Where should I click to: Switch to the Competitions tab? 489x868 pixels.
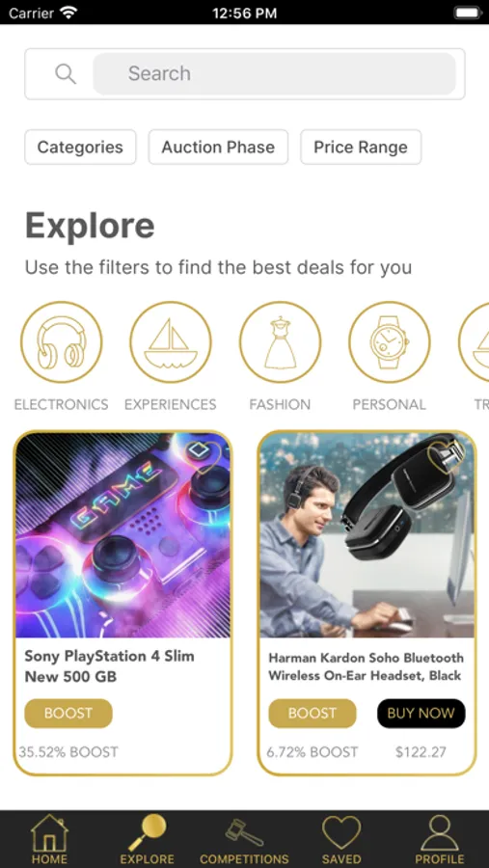click(244, 839)
